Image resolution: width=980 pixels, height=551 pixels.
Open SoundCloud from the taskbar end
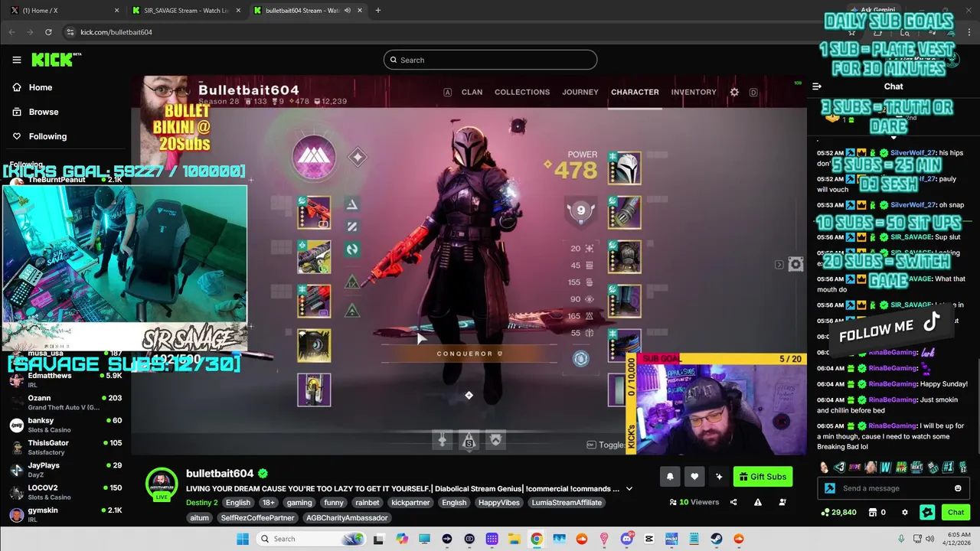738,539
